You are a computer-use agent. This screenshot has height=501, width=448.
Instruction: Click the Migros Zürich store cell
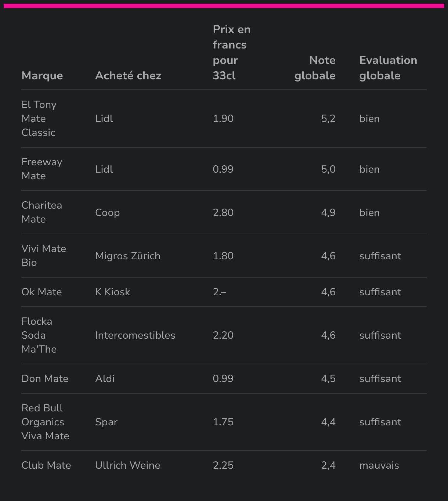pyautogui.click(x=128, y=256)
